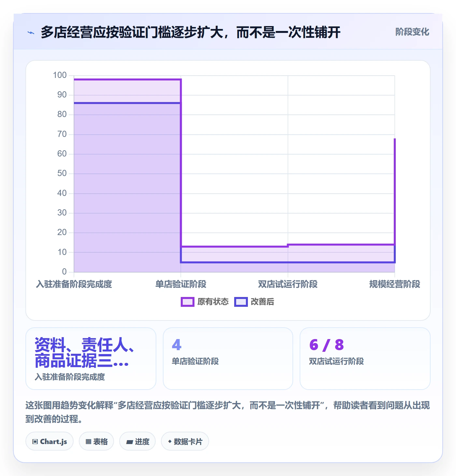
Task: Click the diamond icon in the 数据卡片 tag
Action: [x=170, y=441]
